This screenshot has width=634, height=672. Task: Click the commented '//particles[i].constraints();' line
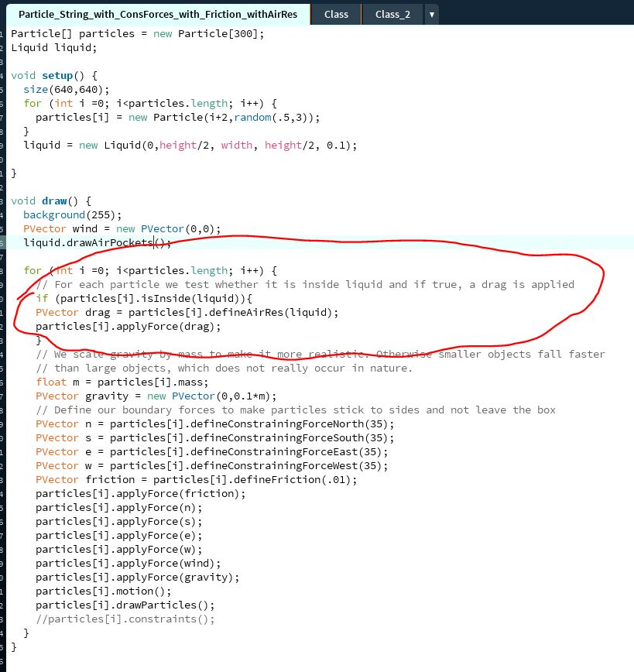click(x=125, y=619)
